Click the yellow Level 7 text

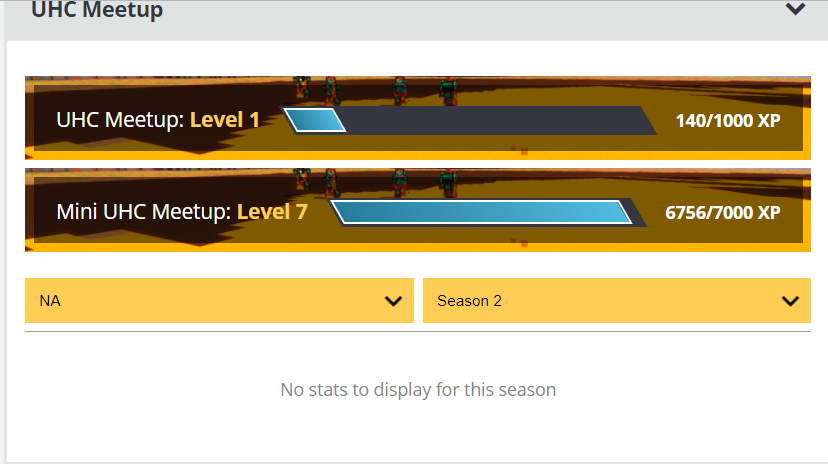pyautogui.click(x=272, y=212)
